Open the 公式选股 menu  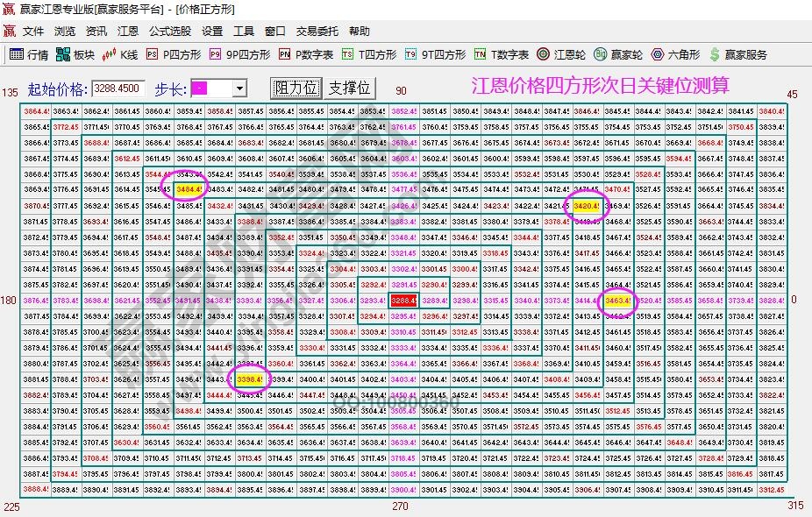coord(169,30)
